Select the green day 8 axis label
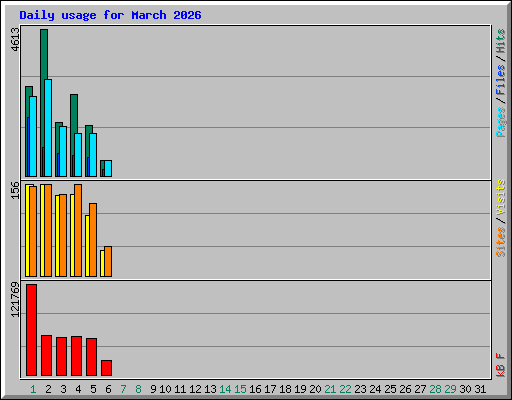 [x=138, y=389]
